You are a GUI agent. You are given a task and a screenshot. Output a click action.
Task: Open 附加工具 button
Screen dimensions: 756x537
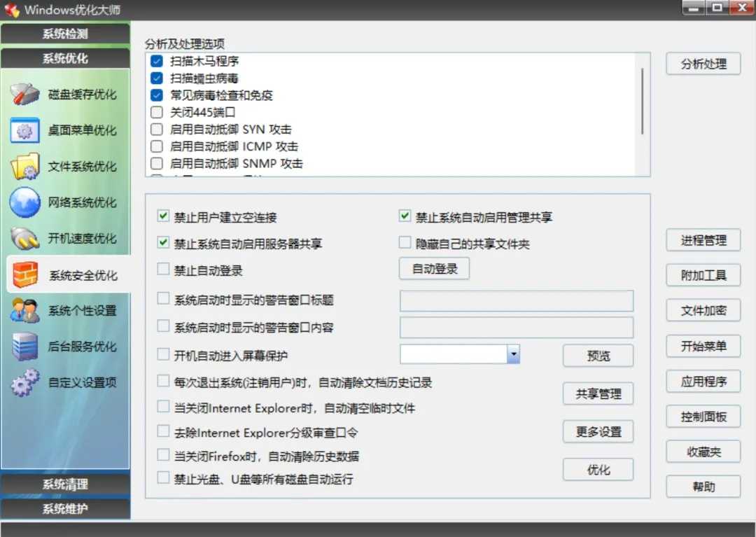[703, 275]
